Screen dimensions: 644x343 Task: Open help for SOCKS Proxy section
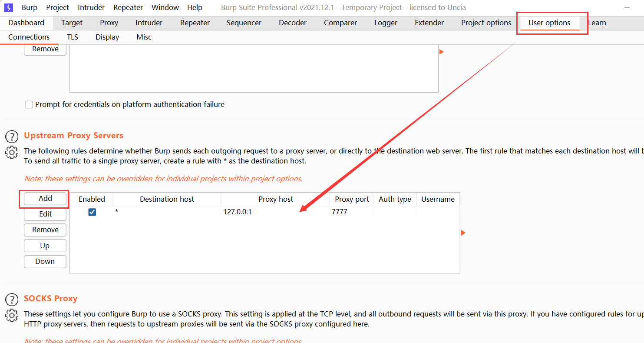coord(12,300)
